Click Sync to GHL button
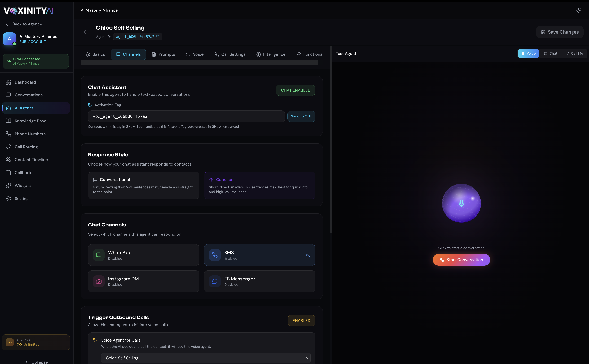 pyautogui.click(x=301, y=116)
